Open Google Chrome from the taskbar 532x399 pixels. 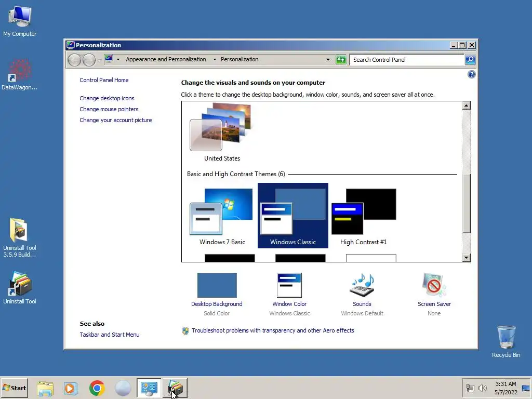point(97,388)
